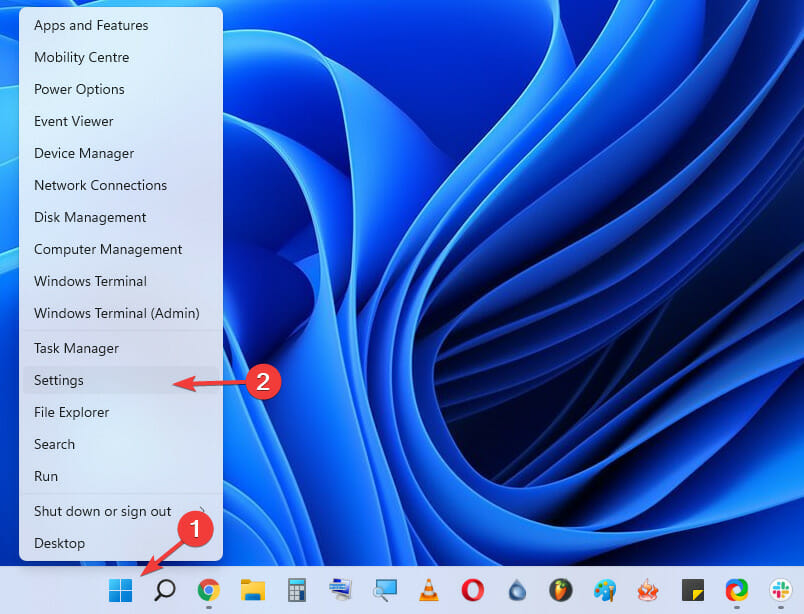This screenshot has width=804, height=614.
Task: Open Windows Terminal (Admin)
Action: pyautogui.click(x=116, y=313)
